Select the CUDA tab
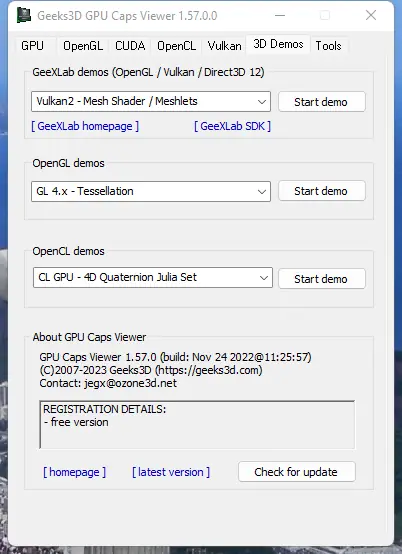 pyautogui.click(x=130, y=46)
